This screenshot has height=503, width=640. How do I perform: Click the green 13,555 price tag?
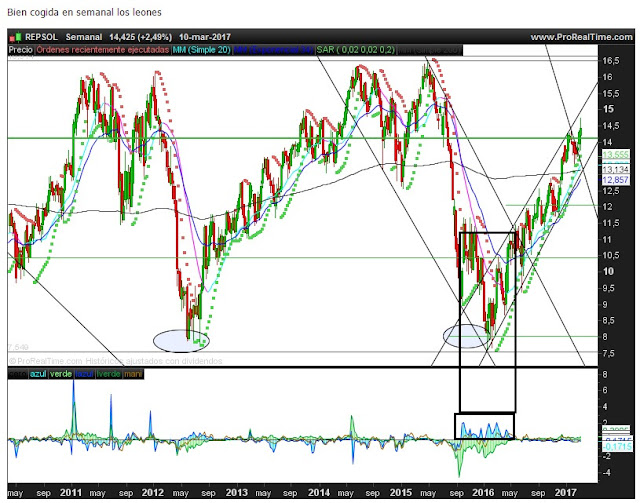616,154
